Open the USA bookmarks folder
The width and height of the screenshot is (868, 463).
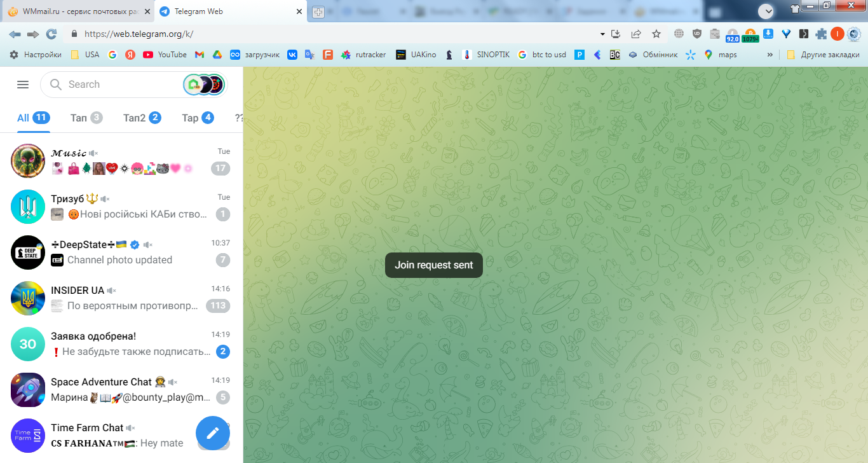point(85,55)
